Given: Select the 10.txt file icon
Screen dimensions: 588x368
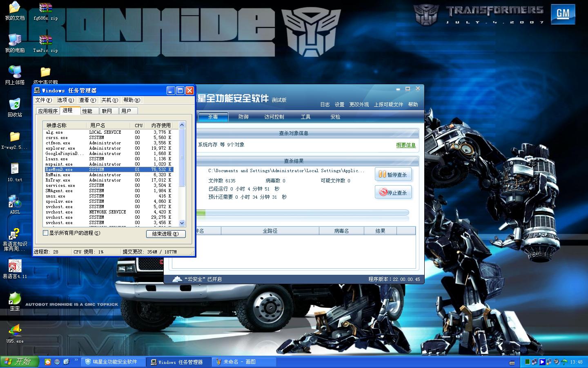Looking at the screenshot, I should (15, 172).
